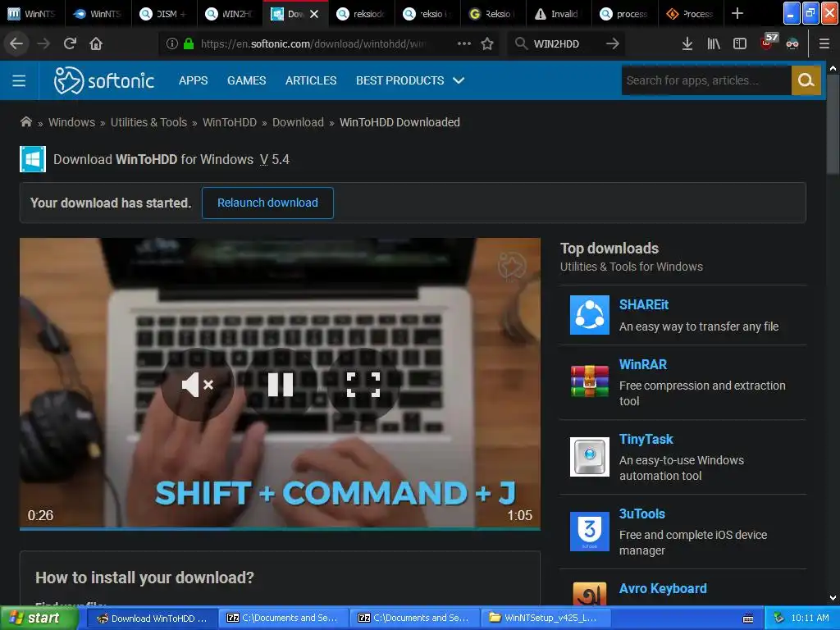840x630 pixels.
Task: Click the orange Softonic search button
Action: pyautogui.click(x=806, y=80)
